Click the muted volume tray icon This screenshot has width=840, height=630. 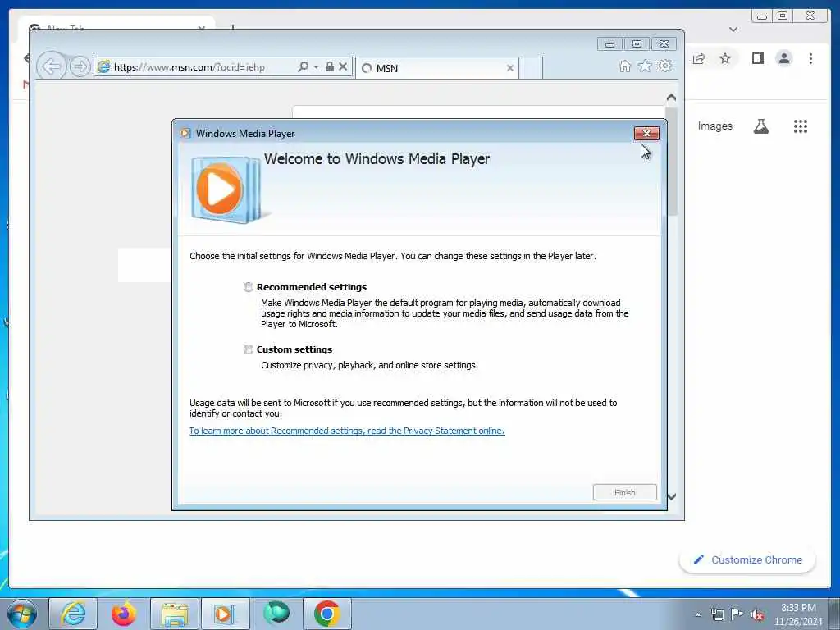click(757, 614)
